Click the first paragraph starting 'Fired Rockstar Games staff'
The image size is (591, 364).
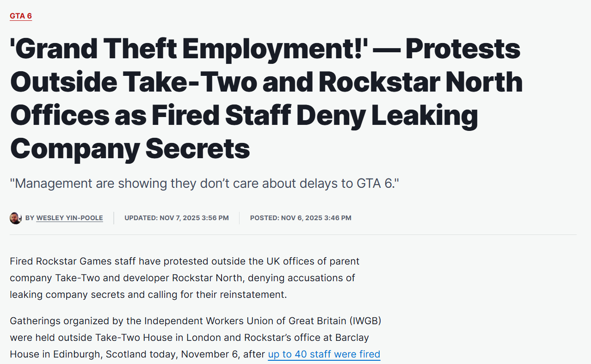[x=185, y=278]
